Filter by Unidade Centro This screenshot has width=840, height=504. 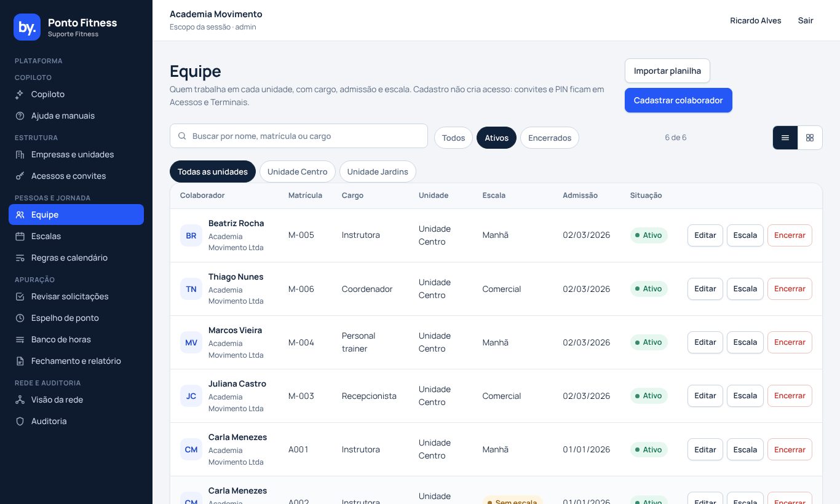(x=298, y=171)
